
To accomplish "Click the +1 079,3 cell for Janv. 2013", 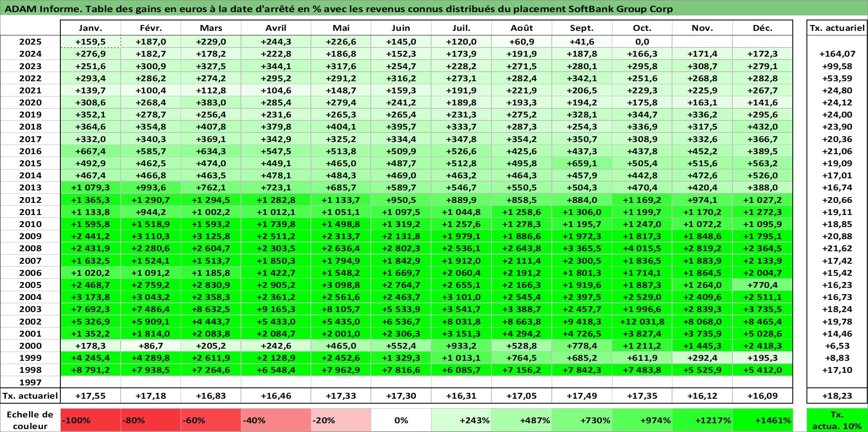I will click(91, 187).
